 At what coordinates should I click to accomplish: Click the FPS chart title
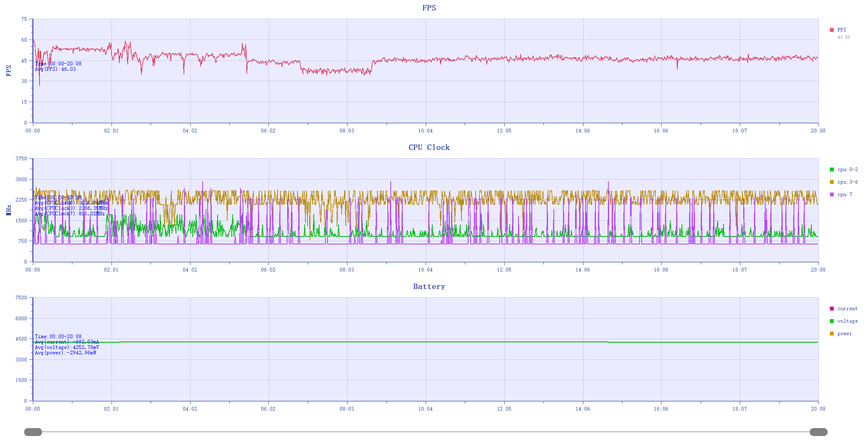pos(429,8)
